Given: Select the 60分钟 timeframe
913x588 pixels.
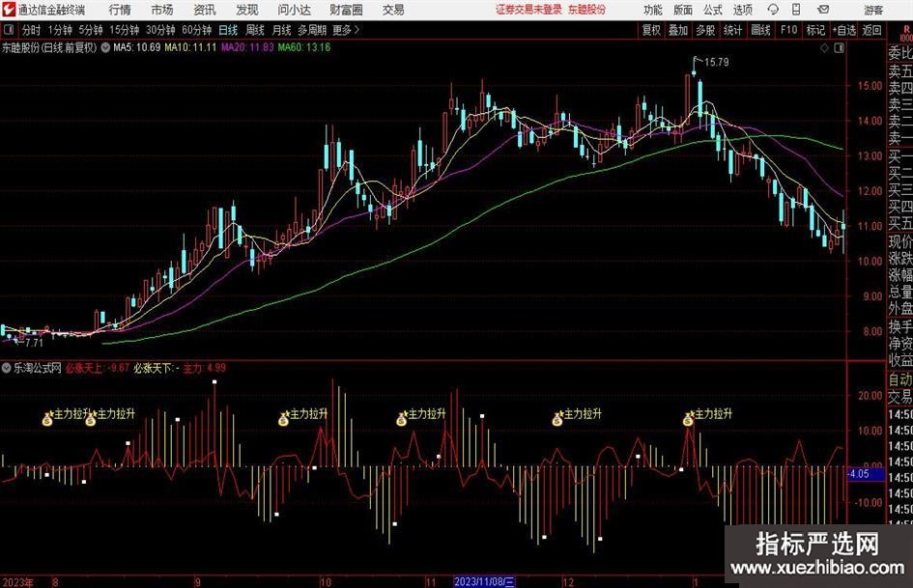Looking at the screenshot, I should 197,30.
